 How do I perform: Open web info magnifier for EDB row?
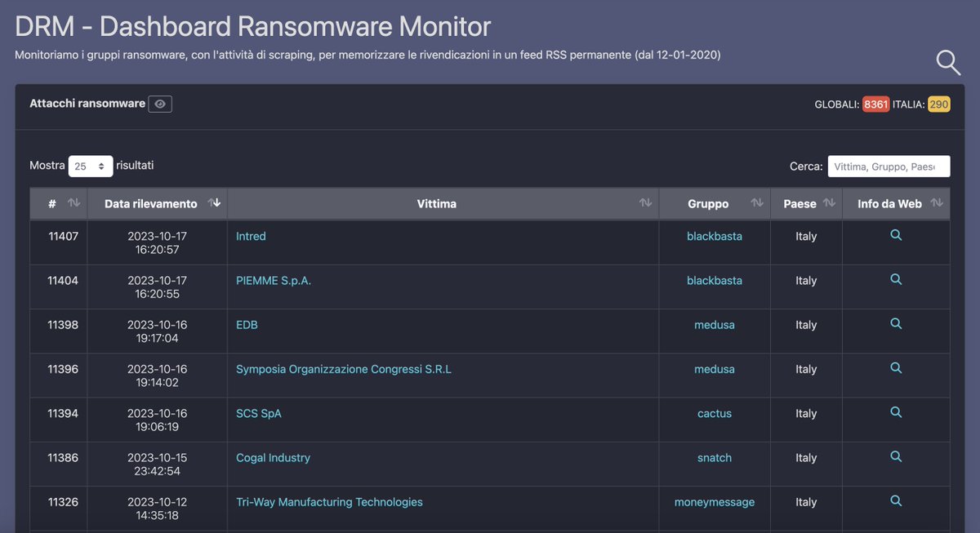coord(896,323)
